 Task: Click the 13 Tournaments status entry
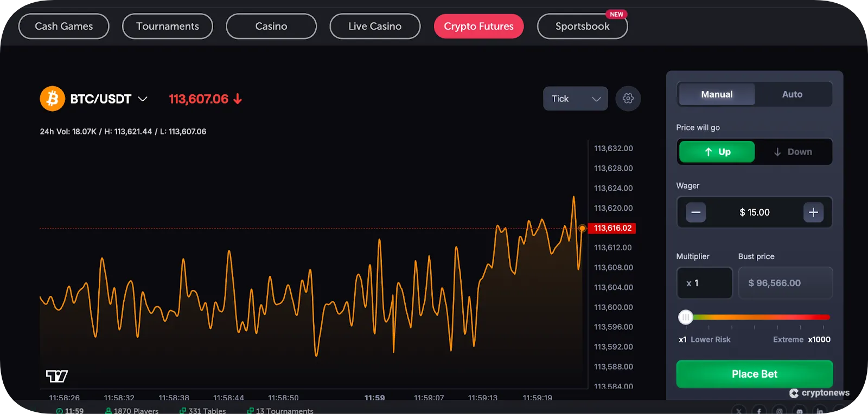280,411
